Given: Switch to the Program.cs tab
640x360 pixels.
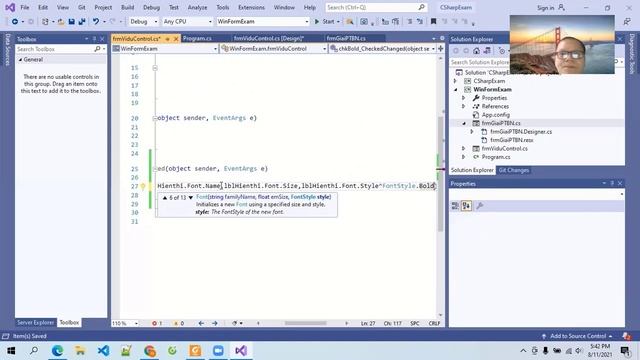Looking at the screenshot, I should [198, 38].
